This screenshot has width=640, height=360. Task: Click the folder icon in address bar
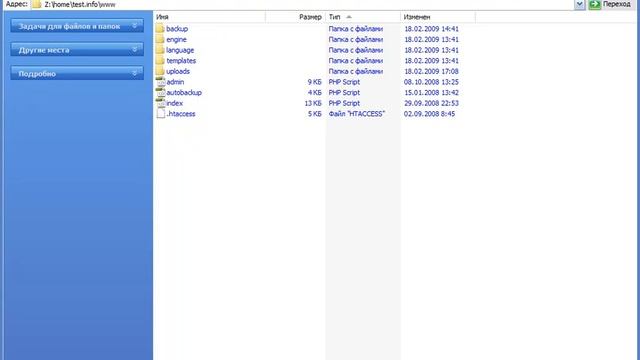[37, 4]
